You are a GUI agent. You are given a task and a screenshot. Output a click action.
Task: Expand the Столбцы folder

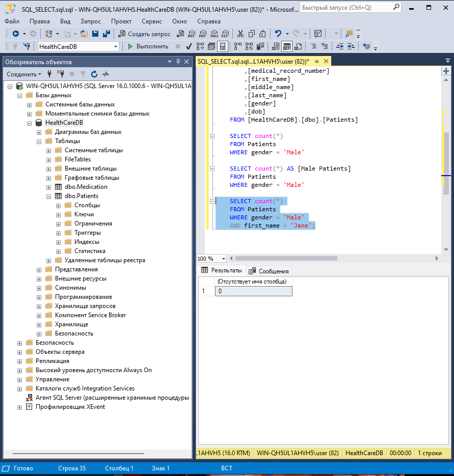point(59,206)
